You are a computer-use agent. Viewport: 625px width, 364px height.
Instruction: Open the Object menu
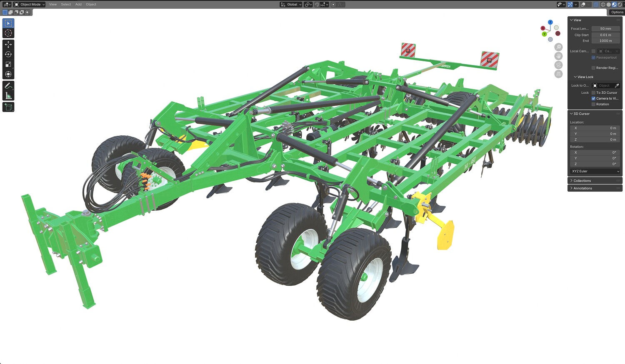click(x=91, y=5)
